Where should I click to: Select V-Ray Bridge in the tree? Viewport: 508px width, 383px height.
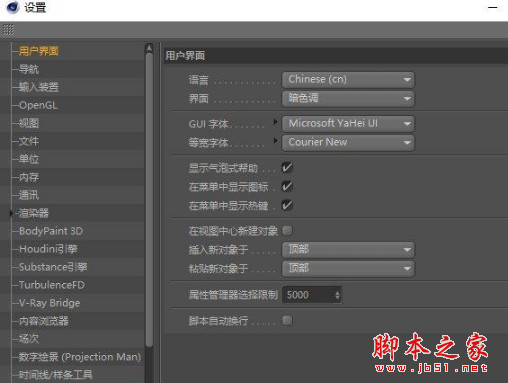(x=49, y=303)
